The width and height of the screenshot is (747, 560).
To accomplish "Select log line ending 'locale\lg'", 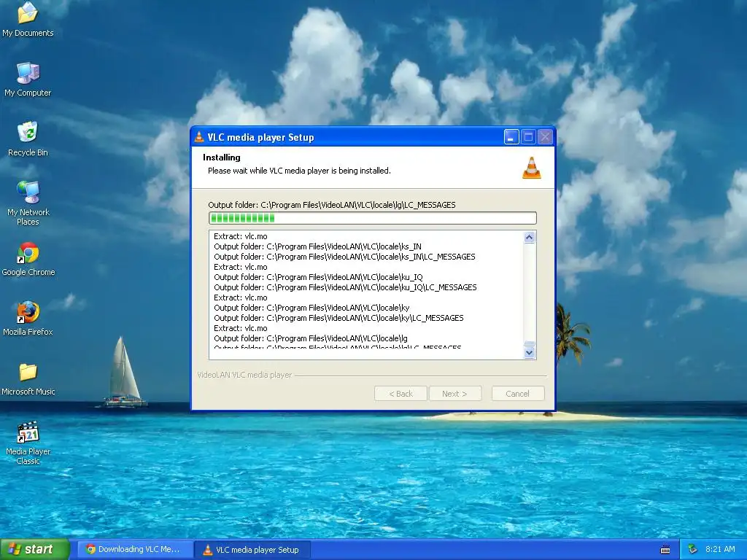I will click(311, 338).
